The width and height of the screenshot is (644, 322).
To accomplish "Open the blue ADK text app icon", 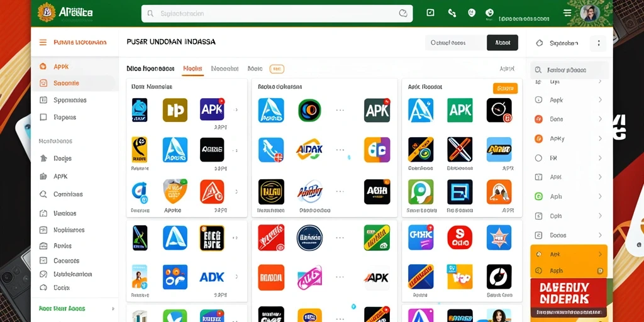I will click(x=211, y=277).
